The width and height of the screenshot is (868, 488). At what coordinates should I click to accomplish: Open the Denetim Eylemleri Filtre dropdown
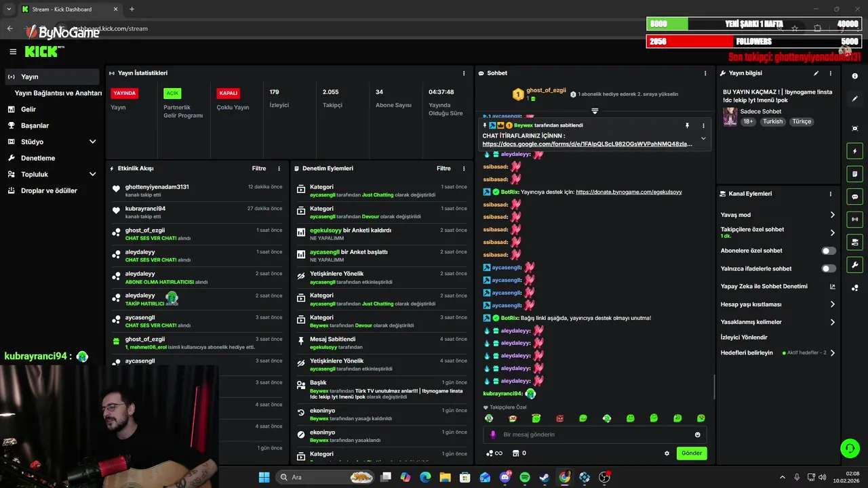[x=443, y=168]
